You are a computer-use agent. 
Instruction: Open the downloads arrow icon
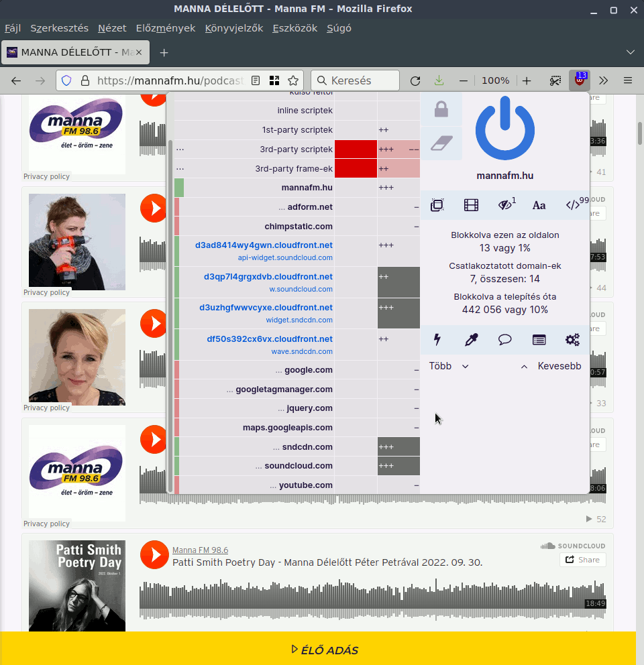pos(439,80)
